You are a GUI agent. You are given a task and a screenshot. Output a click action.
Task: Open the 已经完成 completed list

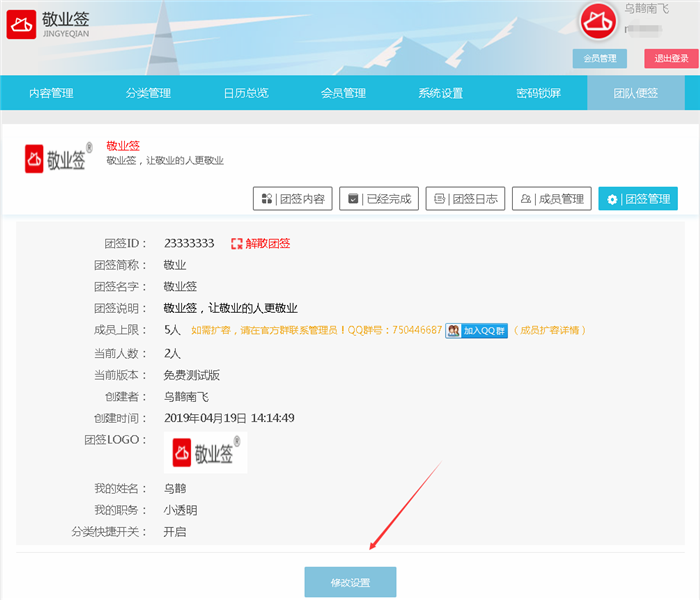click(378, 199)
